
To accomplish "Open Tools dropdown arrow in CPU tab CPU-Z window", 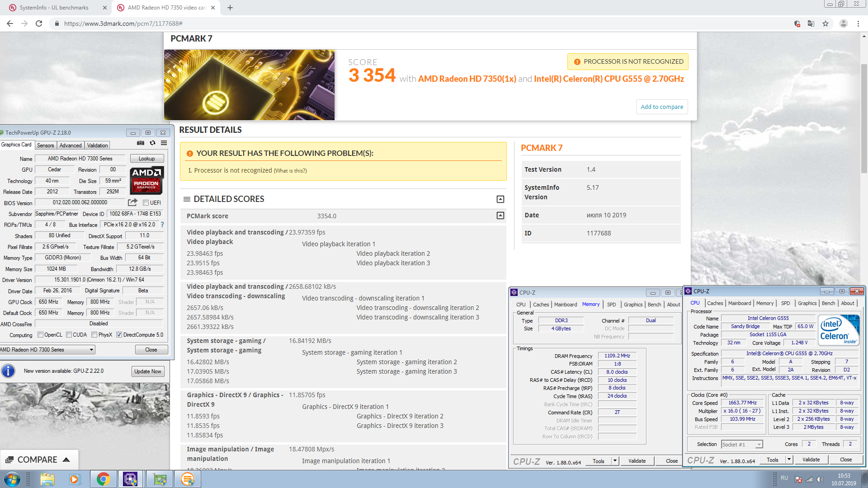I will 789,460.
